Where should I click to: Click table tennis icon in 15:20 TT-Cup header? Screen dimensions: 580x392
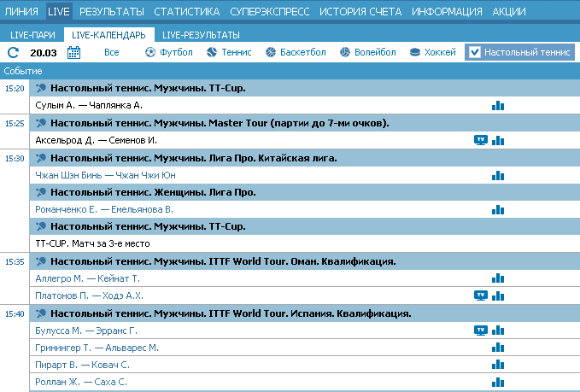[41, 88]
